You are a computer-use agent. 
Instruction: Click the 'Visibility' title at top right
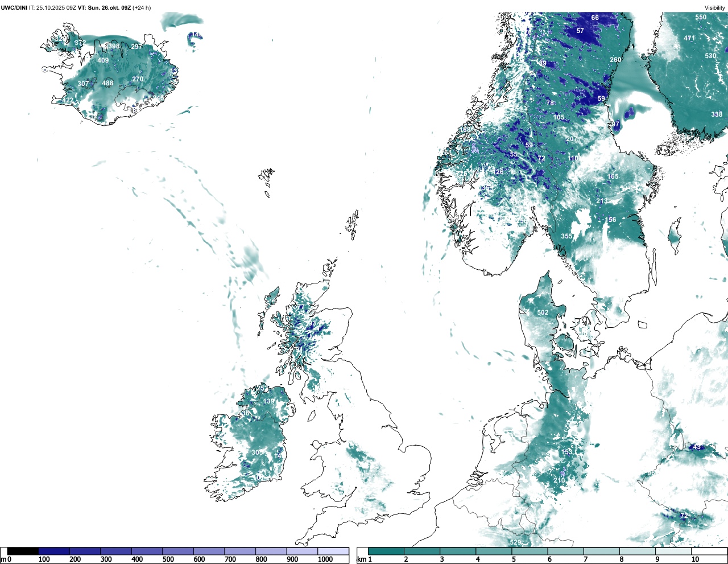tap(715, 8)
